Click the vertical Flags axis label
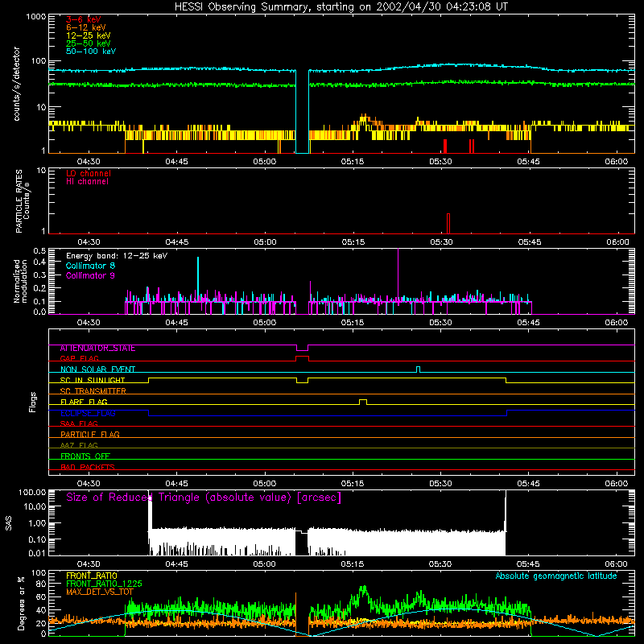Screen dimensions: 644x644 (x=33, y=402)
